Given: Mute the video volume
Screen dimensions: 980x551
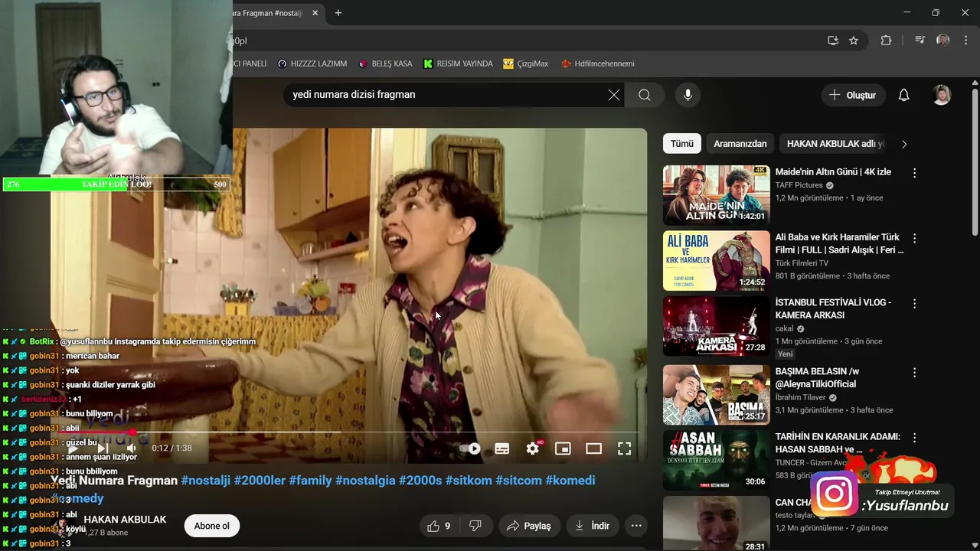Looking at the screenshot, I should tap(131, 448).
